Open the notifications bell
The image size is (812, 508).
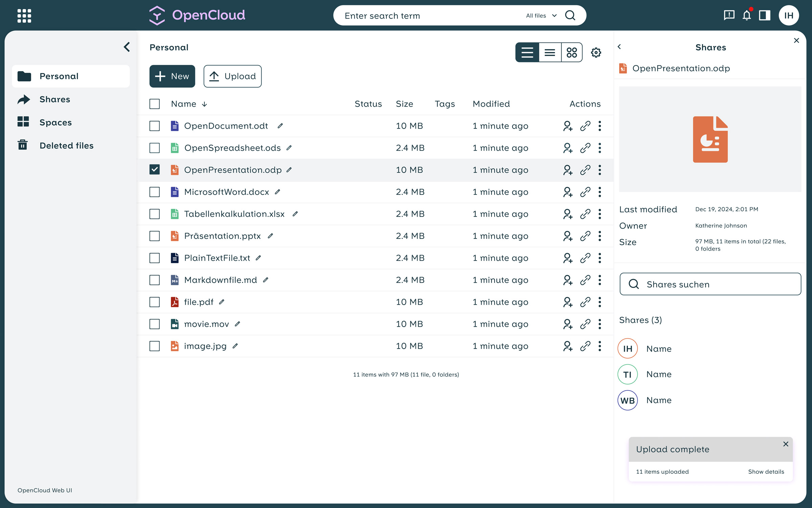(746, 15)
